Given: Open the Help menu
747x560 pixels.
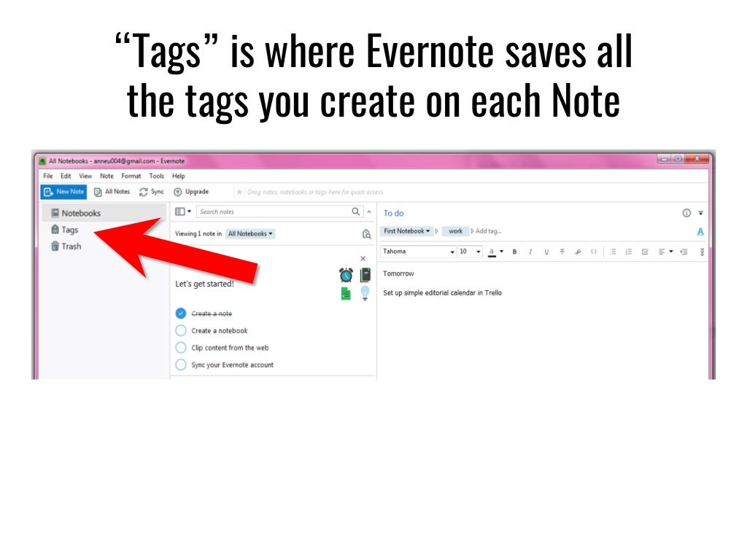Looking at the screenshot, I should 179,176.
